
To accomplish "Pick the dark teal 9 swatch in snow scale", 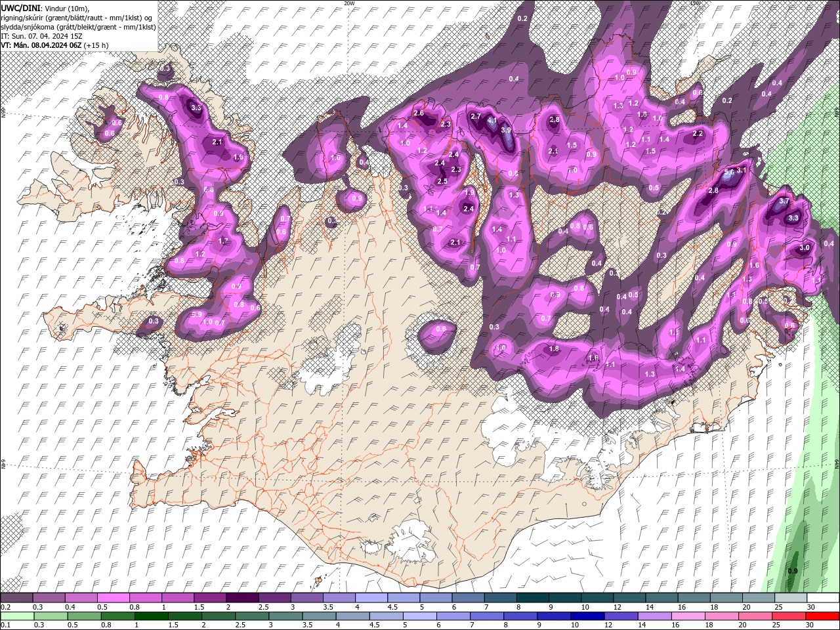I will pyautogui.click(x=564, y=598).
